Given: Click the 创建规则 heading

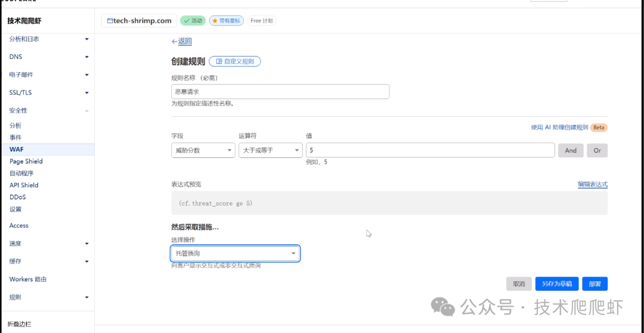Looking at the screenshot, I should click(x=188, y=61).
